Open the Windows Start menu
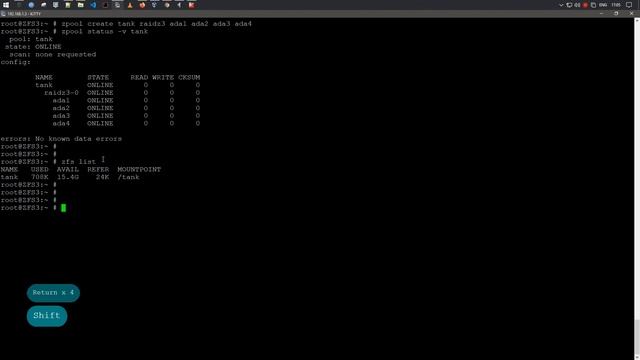Viewport: 640px width, 360px height. [6, 5]
